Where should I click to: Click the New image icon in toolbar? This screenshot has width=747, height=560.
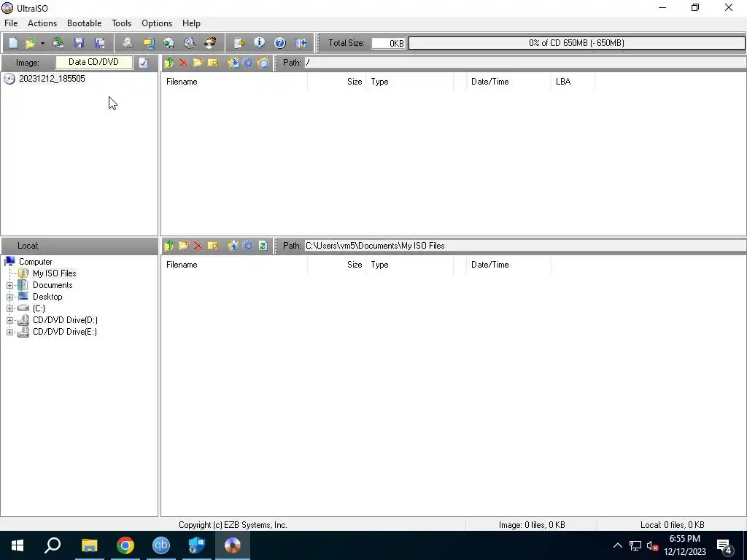(13, 43)
